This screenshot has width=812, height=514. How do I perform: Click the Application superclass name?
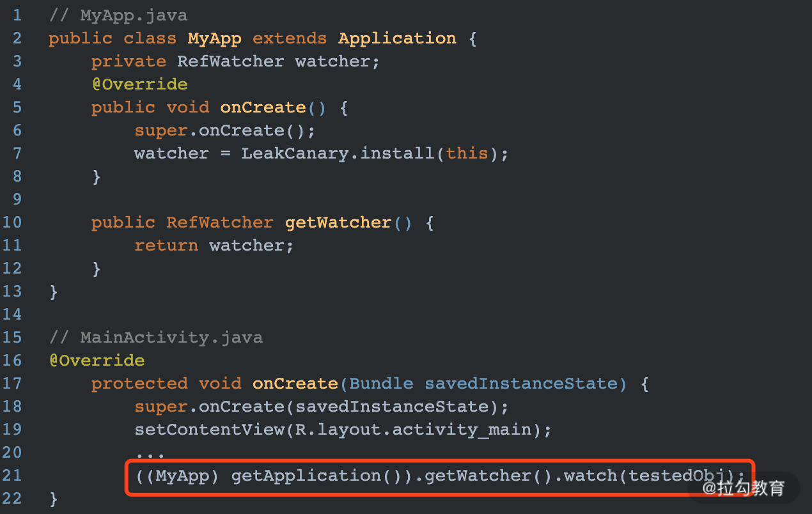[397, 38]
